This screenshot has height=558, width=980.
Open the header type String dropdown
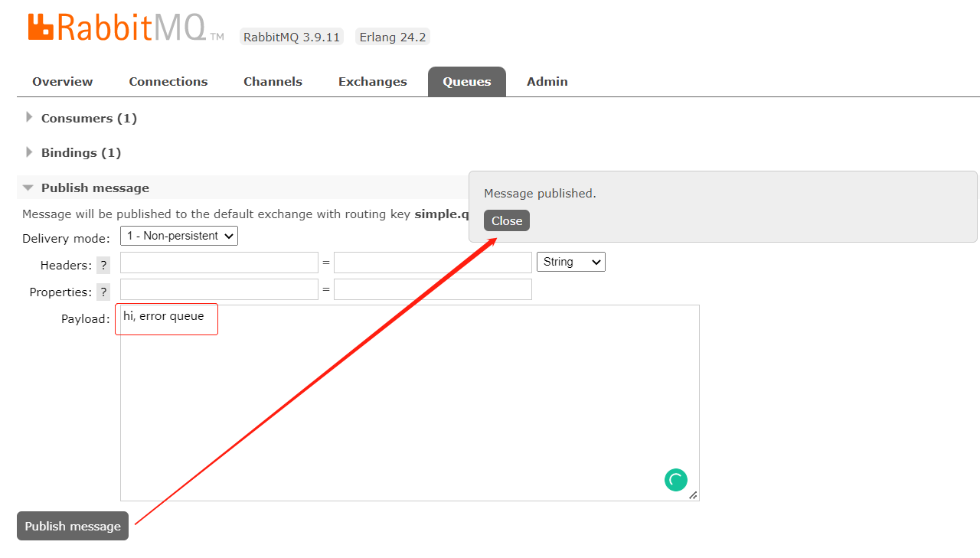[x=571, y=262]
